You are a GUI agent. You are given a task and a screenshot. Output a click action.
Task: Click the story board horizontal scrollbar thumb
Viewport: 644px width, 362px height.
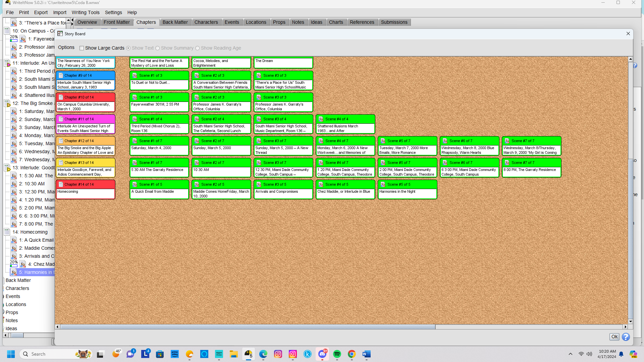[x=248, y=327]
